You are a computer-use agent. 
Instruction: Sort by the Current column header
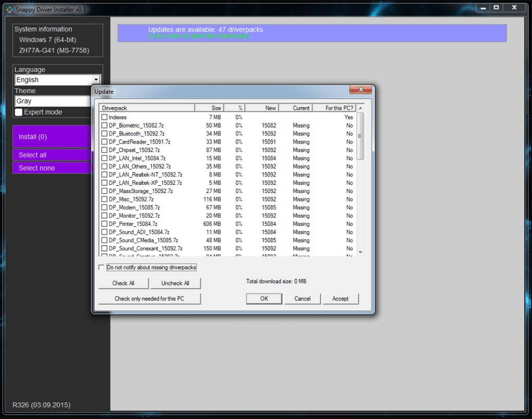click(295, 108)
